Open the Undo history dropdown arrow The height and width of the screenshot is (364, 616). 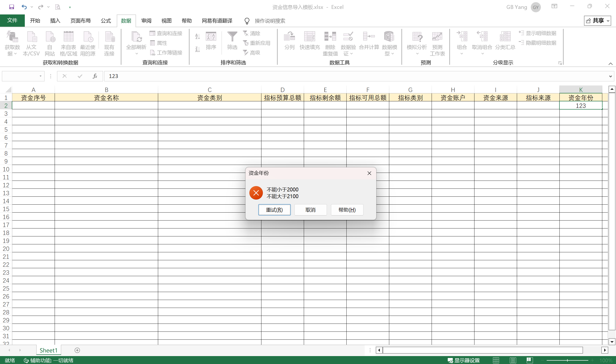(32, 7)
